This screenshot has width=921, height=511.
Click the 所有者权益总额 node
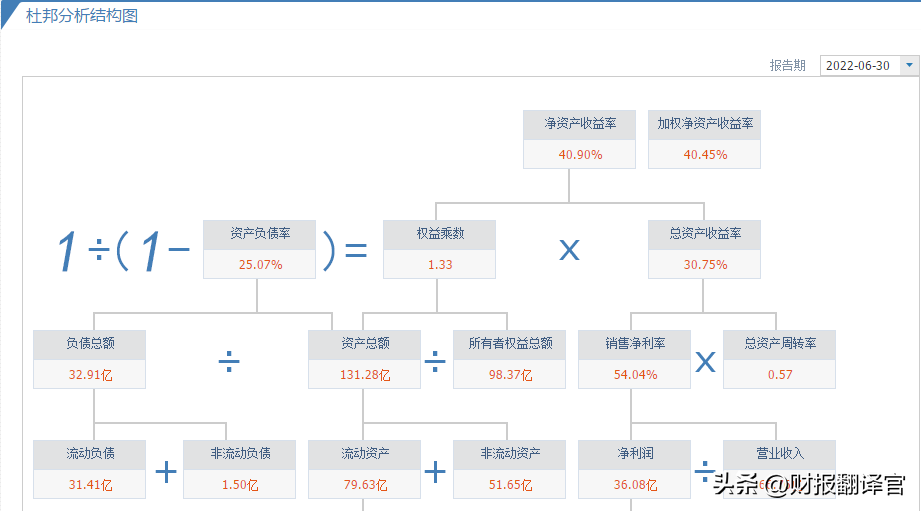click(x=510, y=359)
